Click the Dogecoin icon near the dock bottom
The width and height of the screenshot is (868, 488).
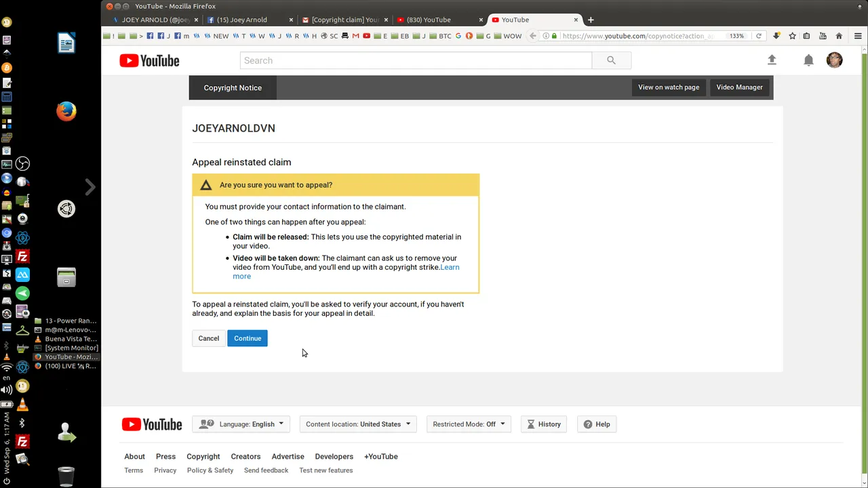22,386
